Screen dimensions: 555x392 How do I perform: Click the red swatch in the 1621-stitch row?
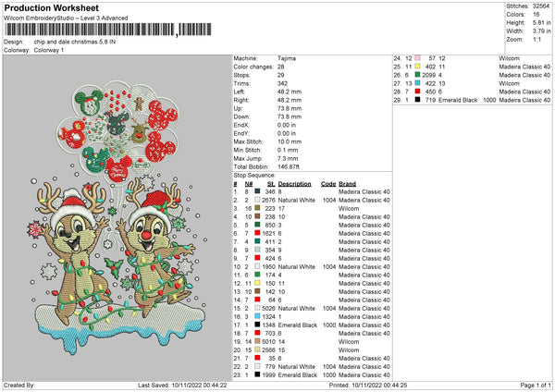pos(257,233)
